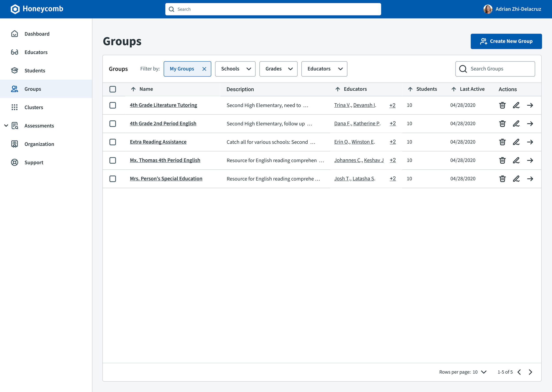Navigate to Clusters in sidebar
The image size is (552, 392).
pos(34,107)
